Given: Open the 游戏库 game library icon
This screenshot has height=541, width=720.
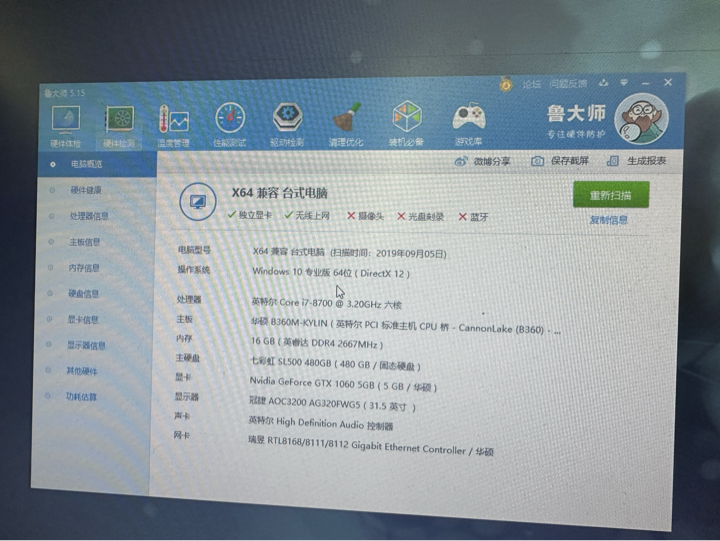Looking at the screenshot, I should pyautogui.click(x=468, y=124).
